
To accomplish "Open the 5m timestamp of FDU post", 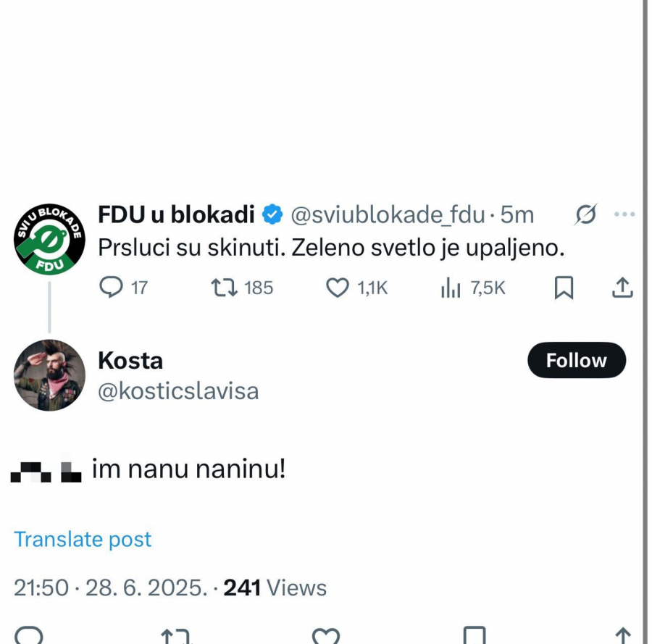I will (517, 214).
